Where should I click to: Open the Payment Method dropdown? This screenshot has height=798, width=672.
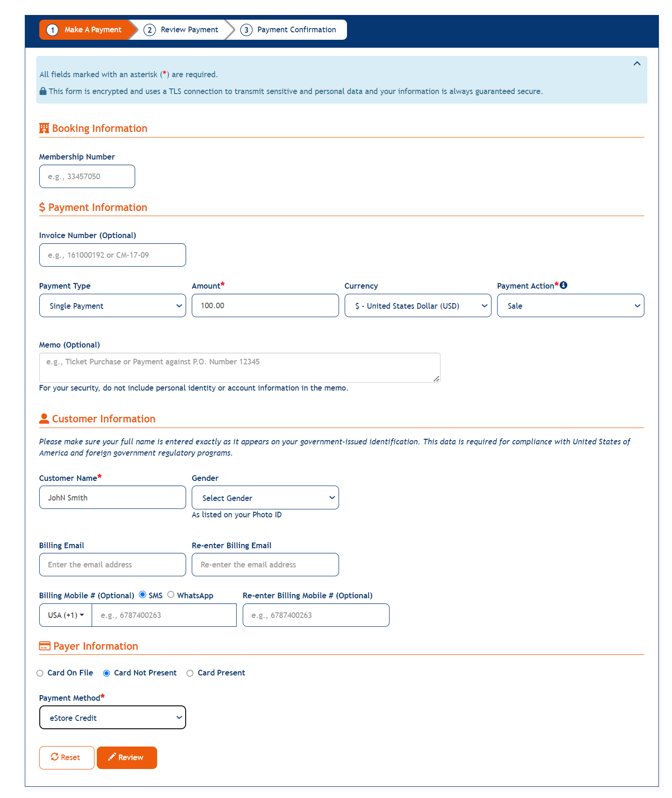tap(112, 717)
